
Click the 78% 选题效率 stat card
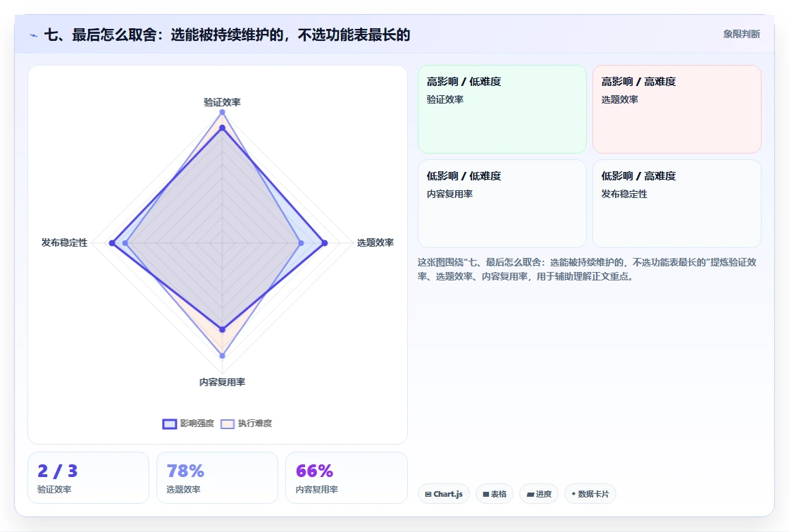pyautogui.click(x=218, y=478)
